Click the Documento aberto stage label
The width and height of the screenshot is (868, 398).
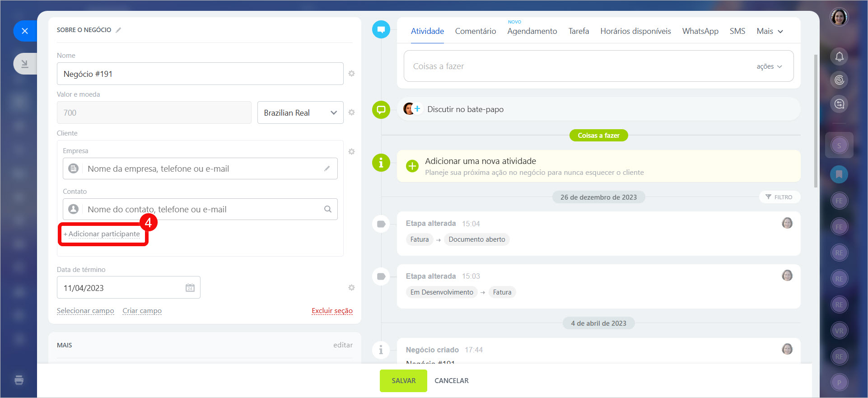pos(477,239)
